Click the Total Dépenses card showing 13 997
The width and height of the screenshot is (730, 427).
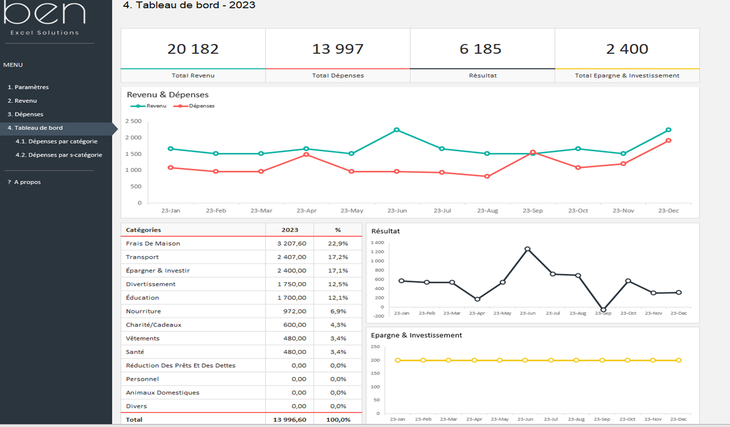pyautogui.click(x=337, y=49)
